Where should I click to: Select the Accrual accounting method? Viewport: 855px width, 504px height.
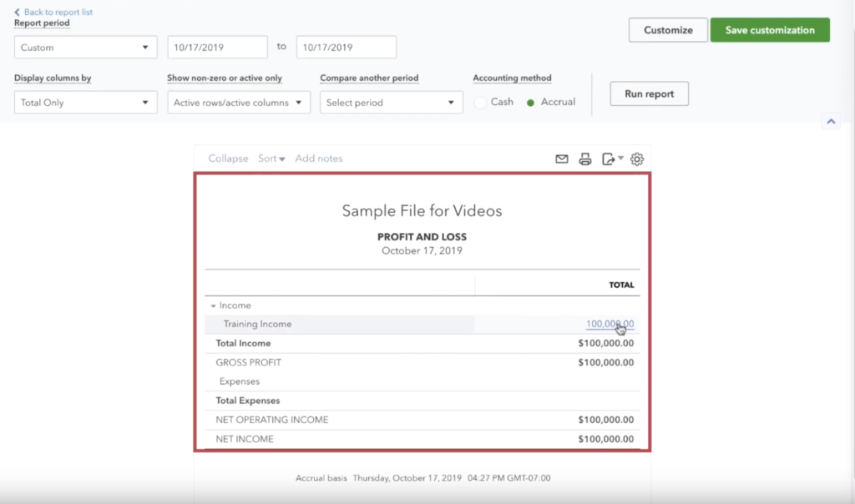pyautogui.click(x=531, y=103)
